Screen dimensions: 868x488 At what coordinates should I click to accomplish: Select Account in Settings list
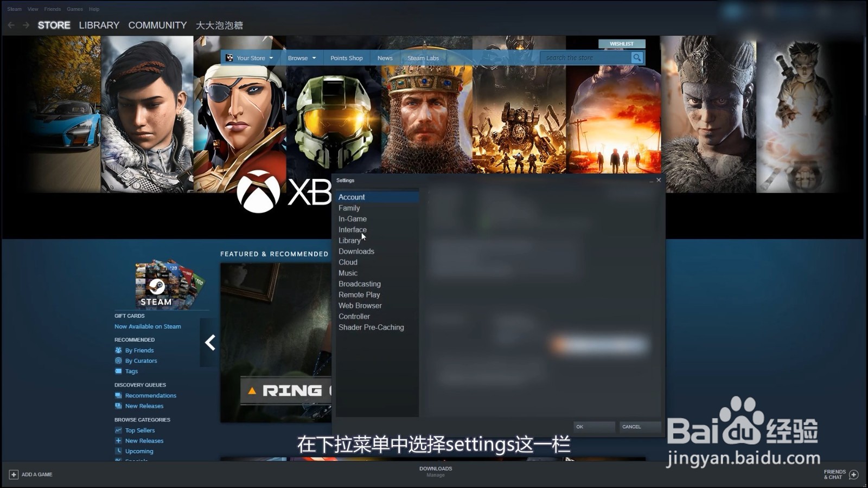377,197
